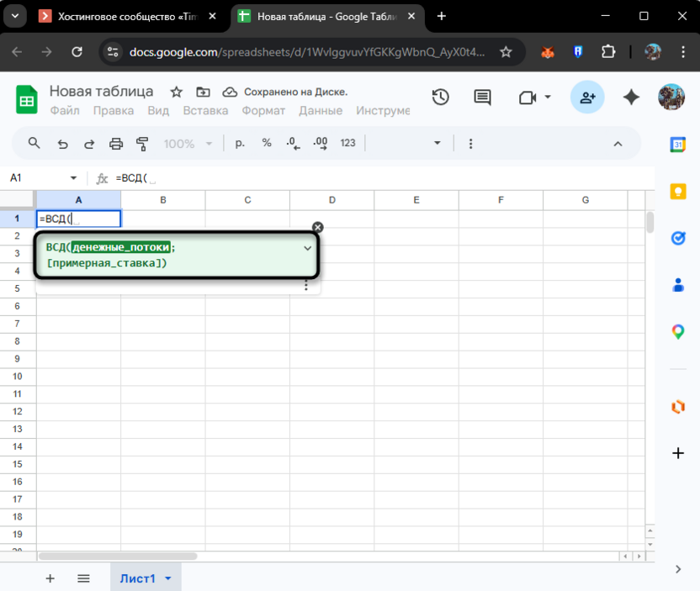Reload the browser page
Image resolution: width=700 pixels, height=591 pixels.
pos(77,52)
